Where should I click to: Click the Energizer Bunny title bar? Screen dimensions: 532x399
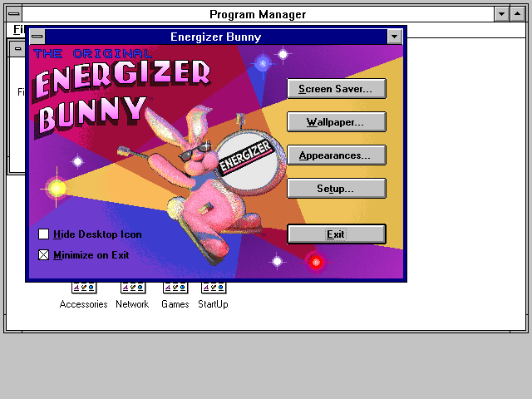click(216, 37)
